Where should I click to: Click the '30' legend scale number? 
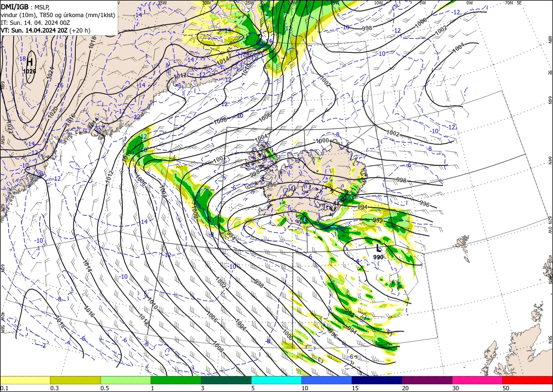pyautogui.click(x=456, y=388)
